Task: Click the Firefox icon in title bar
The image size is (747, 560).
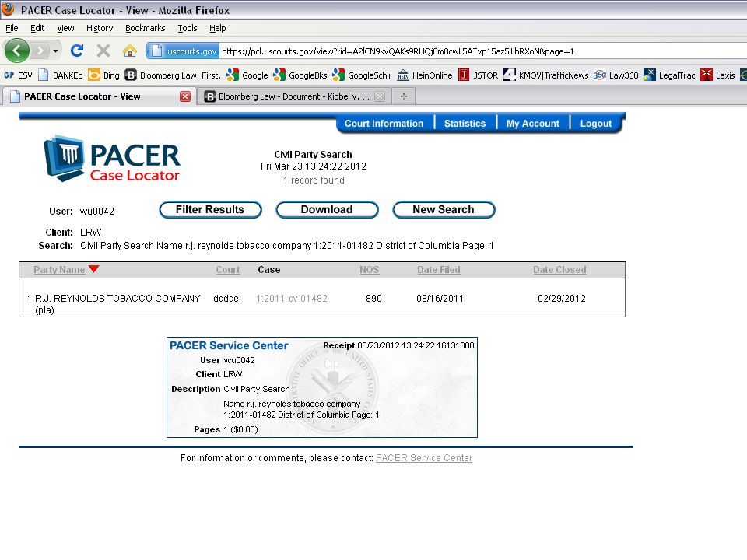Action: tap(8, 9)
